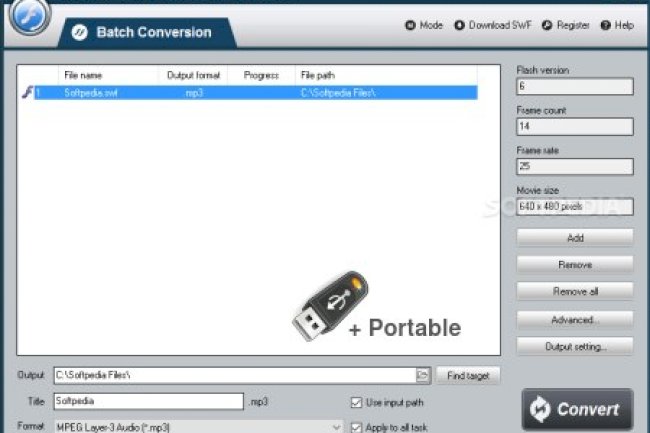Click Remove all button
The height and width of the screenshot is (433, 650).
[575, 292]
